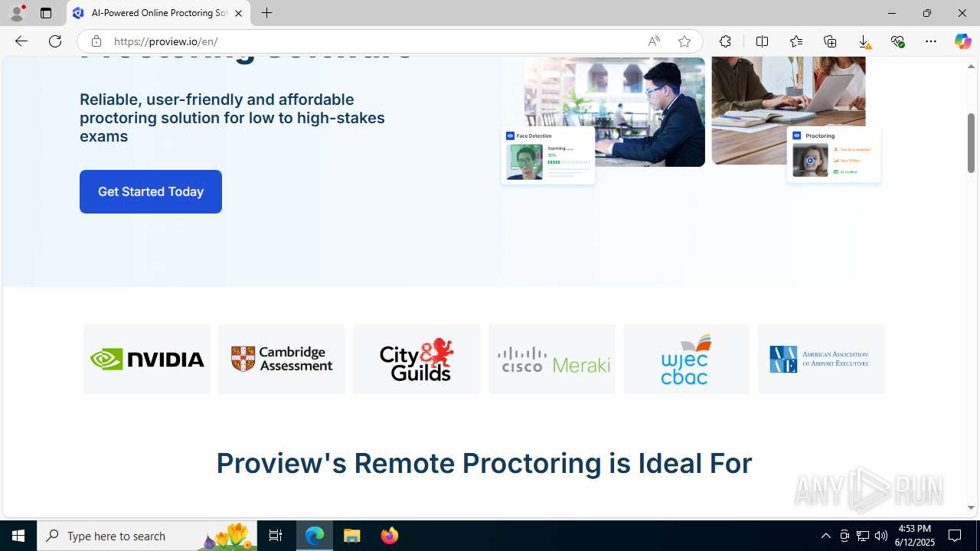This screenshot has height=551, width=980.
Task: Click the NVIDIA logo
Action: 147,359
